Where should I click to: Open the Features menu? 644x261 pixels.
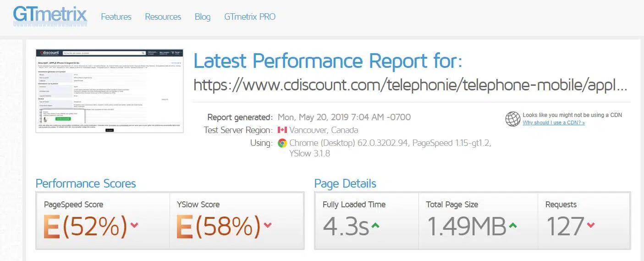[116, 17]
